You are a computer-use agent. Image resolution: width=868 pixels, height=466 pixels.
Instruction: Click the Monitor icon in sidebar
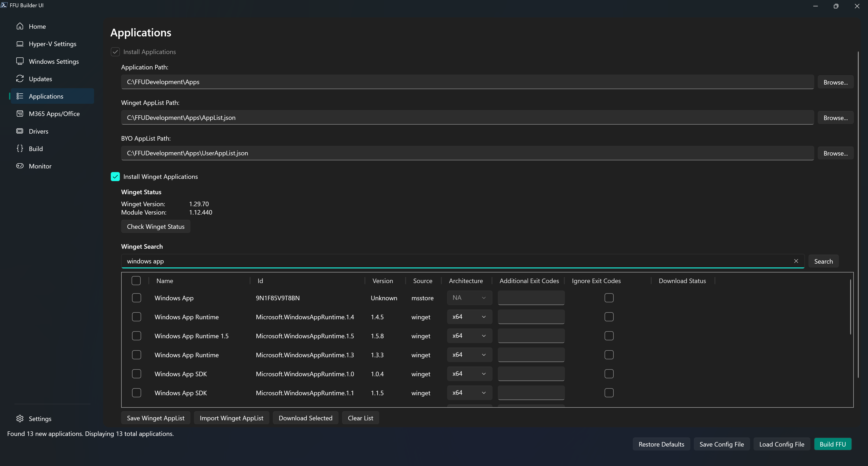click(x=20, y=166)
